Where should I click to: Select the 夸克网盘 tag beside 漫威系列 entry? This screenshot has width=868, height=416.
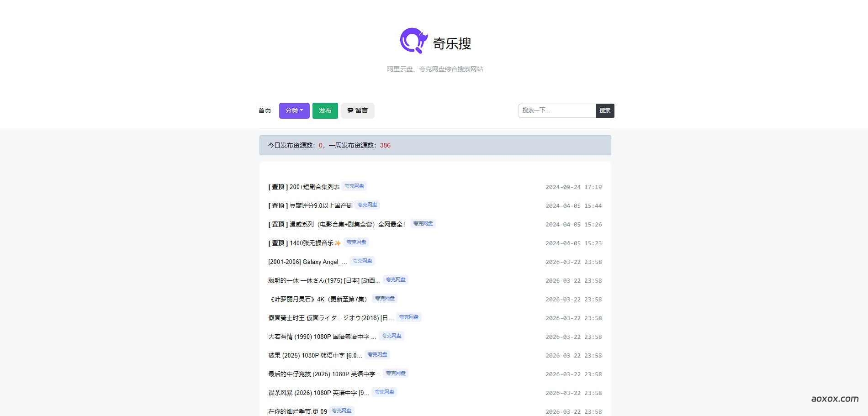423,223
